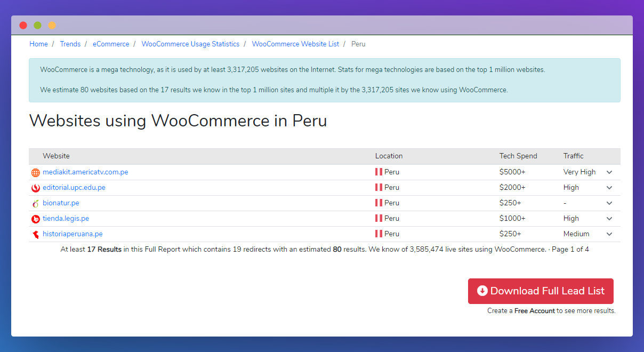This screenshot has width=644, height=352.
Task: Open the Trends breadcrumb
Action: point(70,44)
